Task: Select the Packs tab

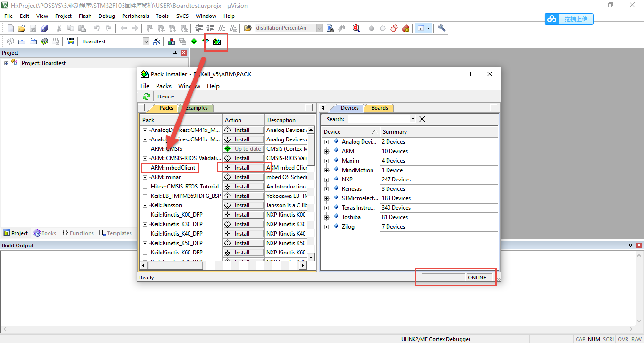Action: [166, 108]
